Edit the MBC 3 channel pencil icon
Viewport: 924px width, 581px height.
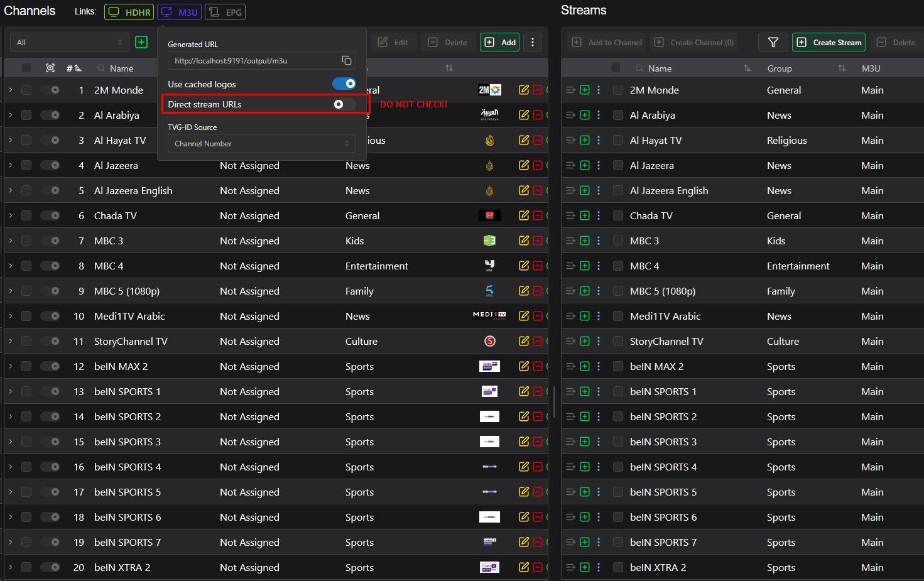point(524,241)
